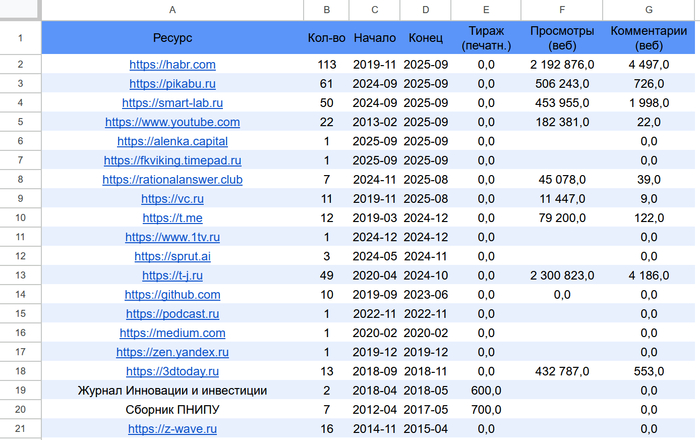Select cell 'Сборник ПНИПУ'
700x440 pixels.
pyautogui.click(x=172, y=410)
